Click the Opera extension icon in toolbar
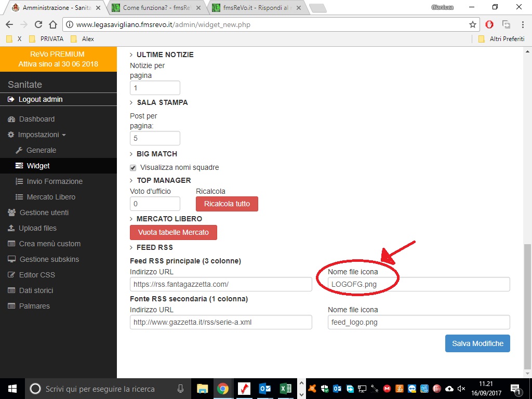This screenshot has height=399, width=532. (489, 24)
